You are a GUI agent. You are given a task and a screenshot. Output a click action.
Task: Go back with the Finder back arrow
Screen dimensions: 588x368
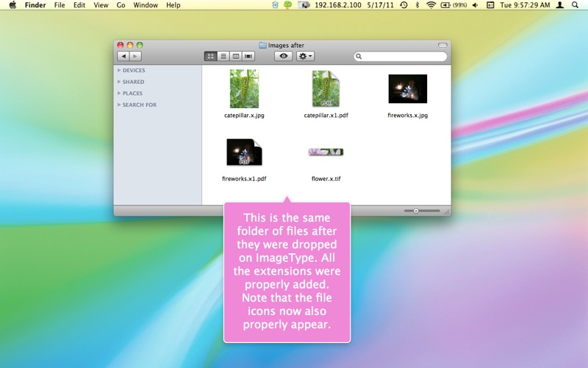(123, 57)
